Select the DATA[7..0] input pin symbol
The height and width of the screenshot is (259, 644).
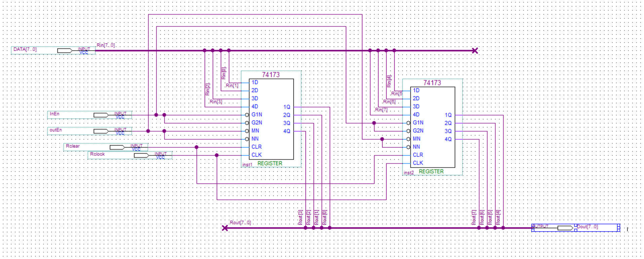pyautogui.click(x=53, y=50)
